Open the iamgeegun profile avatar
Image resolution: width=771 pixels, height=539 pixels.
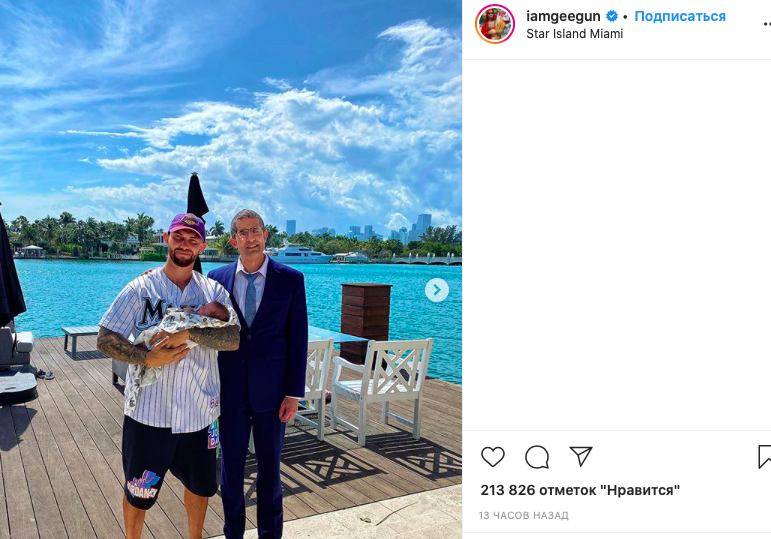[x=495, y=24]
